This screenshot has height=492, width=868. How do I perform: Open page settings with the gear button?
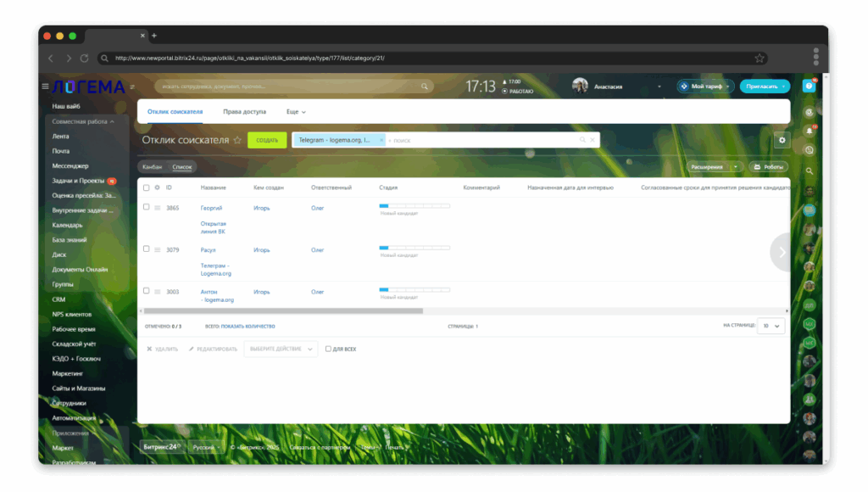pyautogui.click(x=782, y=140)
